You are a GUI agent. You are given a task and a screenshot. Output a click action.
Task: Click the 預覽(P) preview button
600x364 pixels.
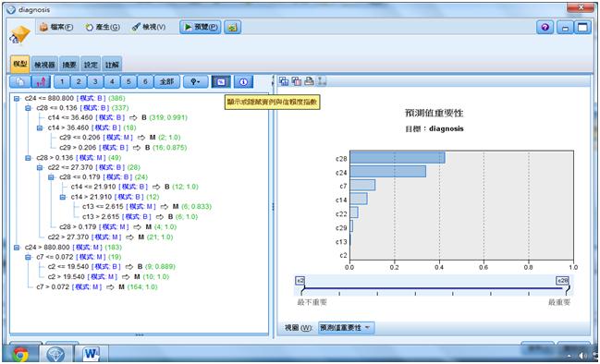pos(201,27)
